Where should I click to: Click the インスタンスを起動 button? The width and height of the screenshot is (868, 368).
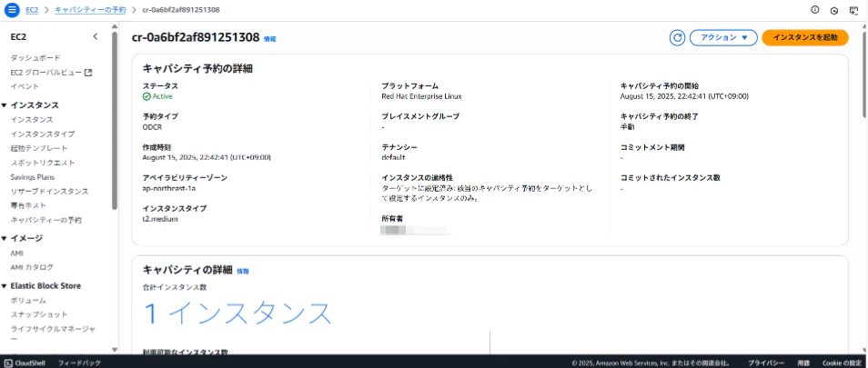[x=805, y=37]
